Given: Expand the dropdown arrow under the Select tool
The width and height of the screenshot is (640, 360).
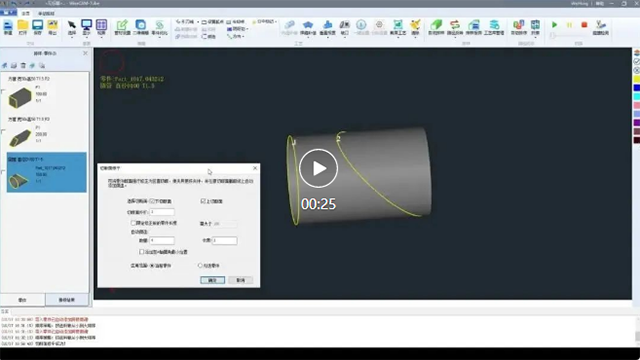Looking at the screenshot, I should [x=72, y=37].
